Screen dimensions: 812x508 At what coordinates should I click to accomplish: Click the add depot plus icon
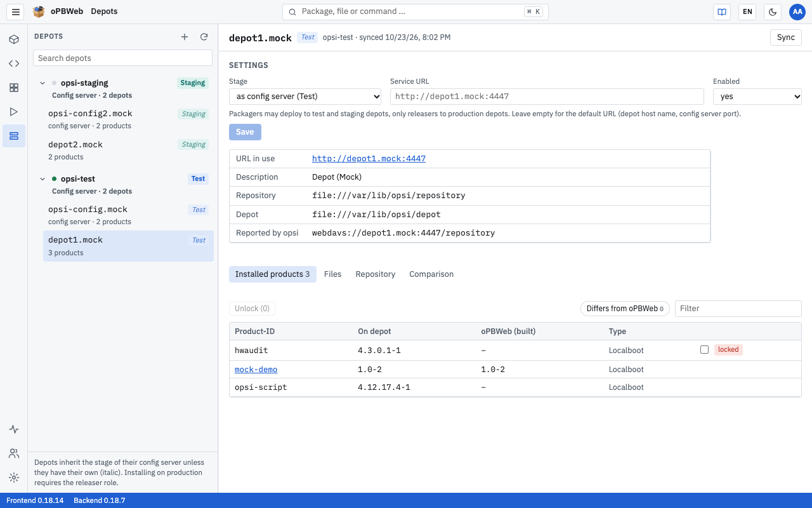185,37
